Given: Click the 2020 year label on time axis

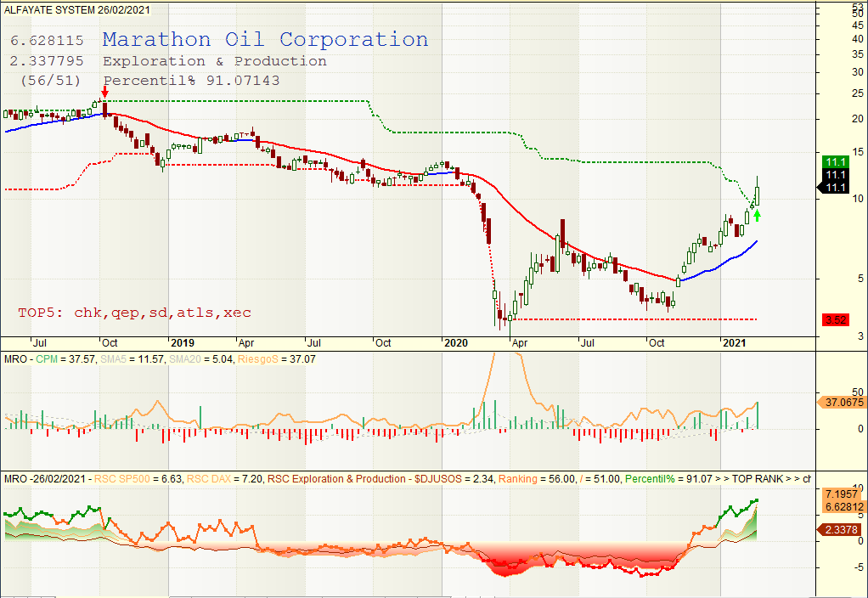Looking at the screenshot, I should click(x=455, y=342).
